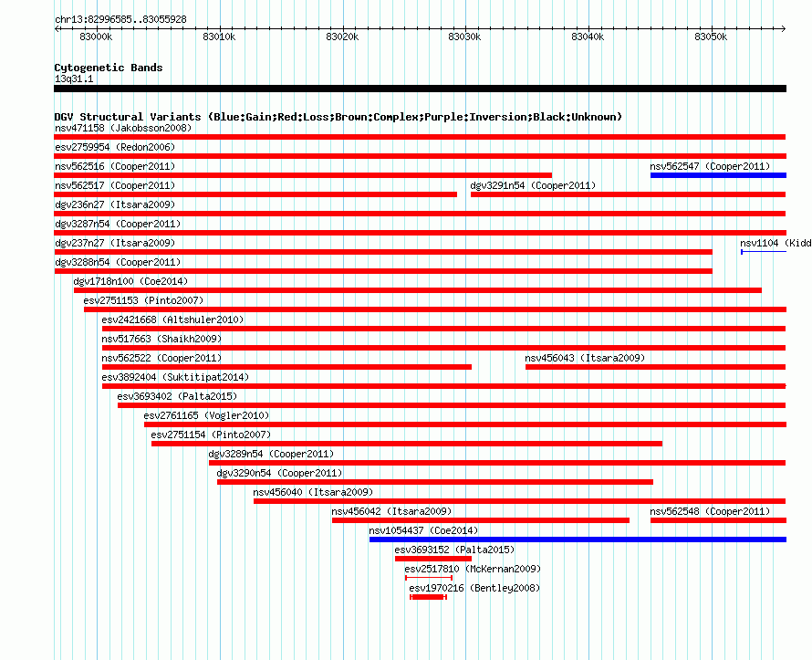
Task: Select the dgv3289n54 (Cooper2011) label
Action: pos(271,454)
